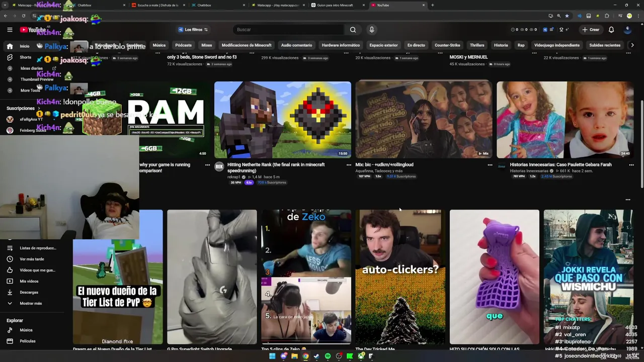Click in the Buscar search field
This screenshot has height=362, width=644.
[x=288, y=30]
